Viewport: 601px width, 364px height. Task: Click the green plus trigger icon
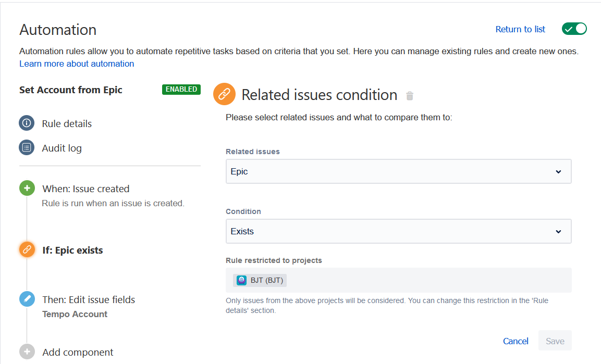click(x=27, y=189)
